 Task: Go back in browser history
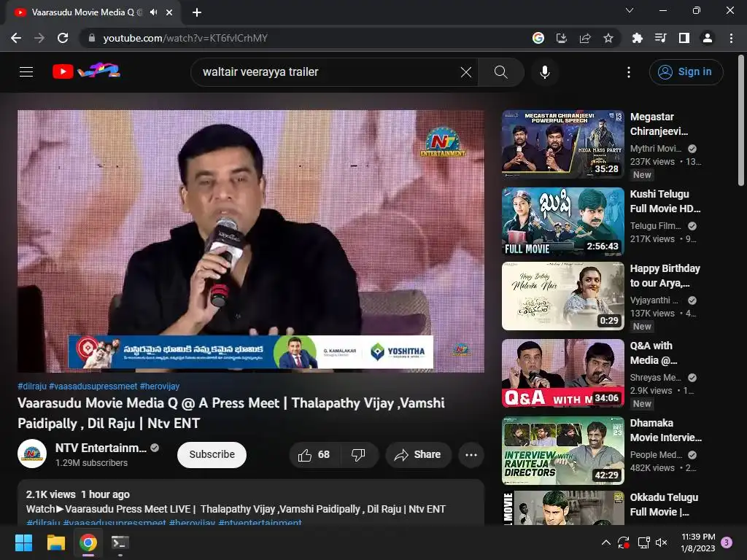pos(16,38)
